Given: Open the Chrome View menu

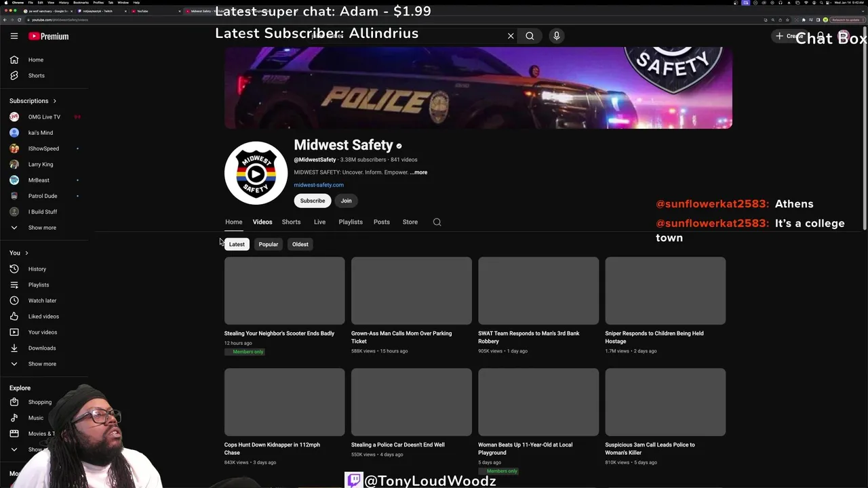Looking at the screenshot, I should point(50,3).
